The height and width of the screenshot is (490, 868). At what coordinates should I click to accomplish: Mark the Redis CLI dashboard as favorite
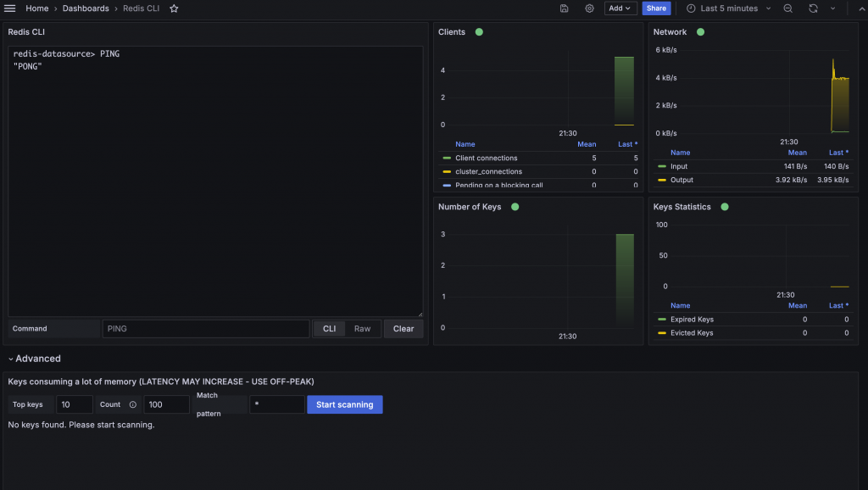[x=174, y=8]
